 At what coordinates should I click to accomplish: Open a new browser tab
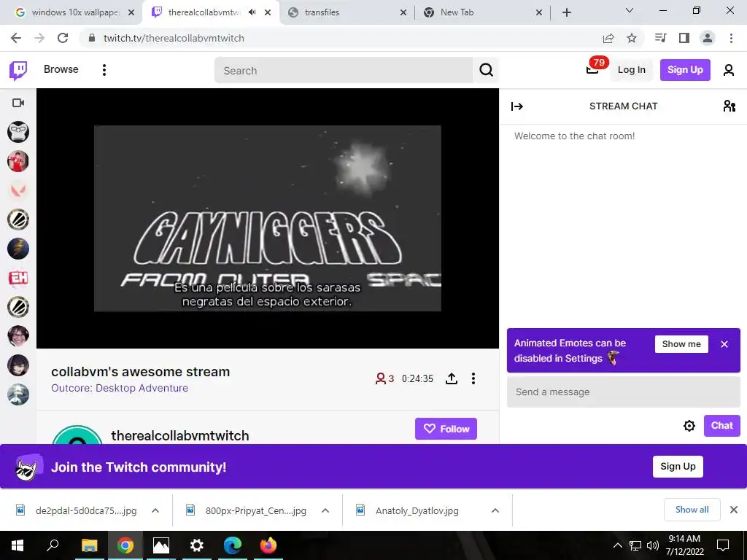click(566, 12)
